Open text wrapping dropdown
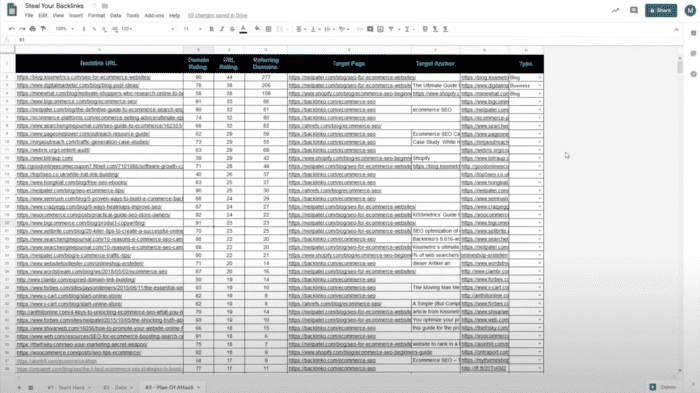Viewport: 700px width, 393px height. 329,29
